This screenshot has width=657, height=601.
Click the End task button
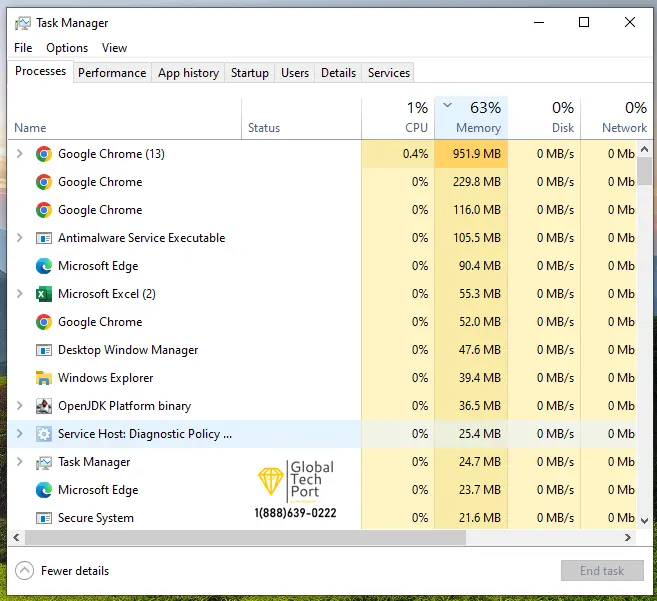(x=602, y=570)
